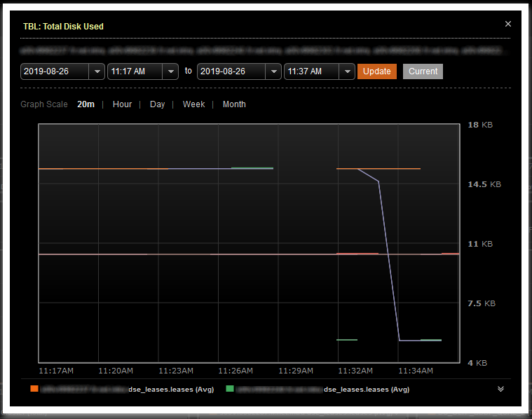
Task: Toggle the orange dse_leases.leases (Avg) legend label
Action: pos(170,389)
